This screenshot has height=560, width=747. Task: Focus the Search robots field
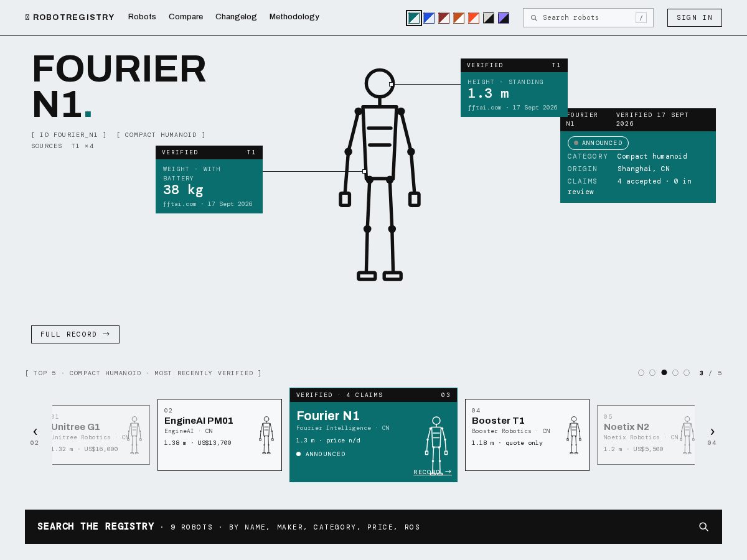coord(588,17)
